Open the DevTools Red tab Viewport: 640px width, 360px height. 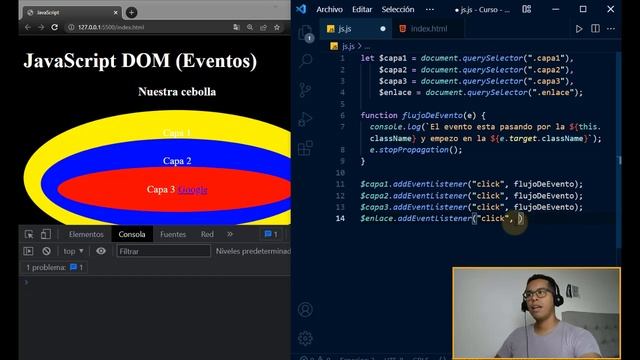[x=207, y=234]
